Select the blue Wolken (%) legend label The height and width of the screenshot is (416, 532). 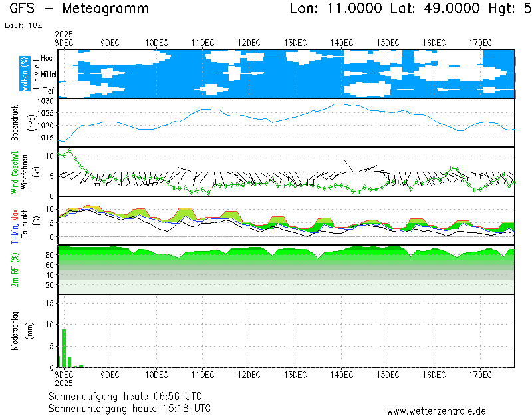click(x=25, y=74)
